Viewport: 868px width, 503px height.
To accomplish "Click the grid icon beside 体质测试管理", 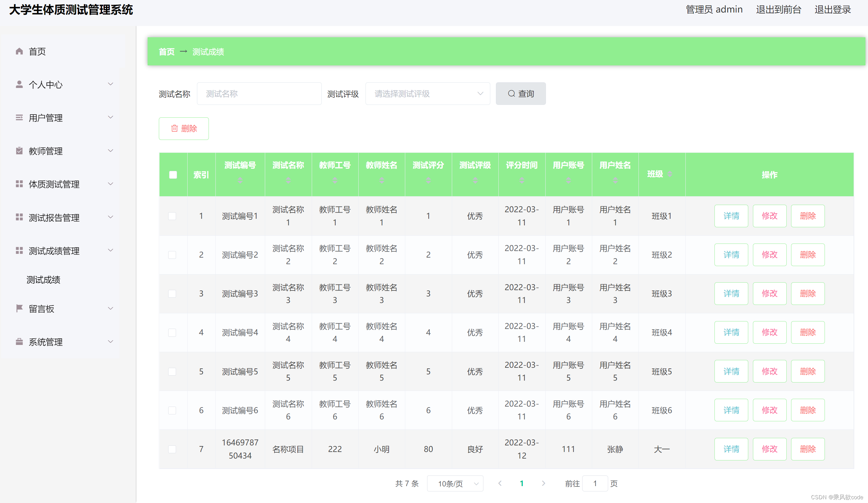I will (x=19, y=184).
